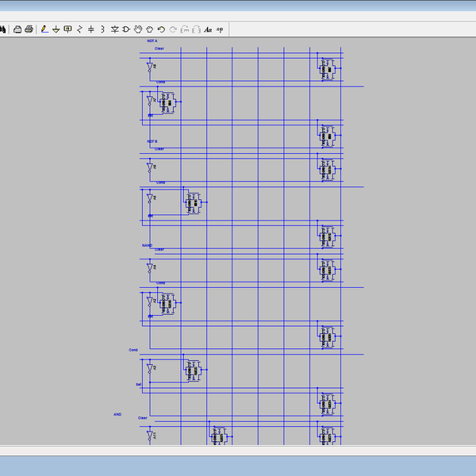Choose the Label Net tool
This screenshot has height=476, width=476.
(67, 29)
